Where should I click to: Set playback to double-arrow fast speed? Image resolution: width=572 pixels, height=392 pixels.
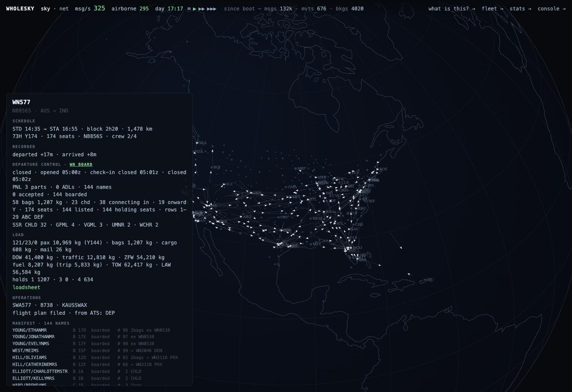[202, 9]
